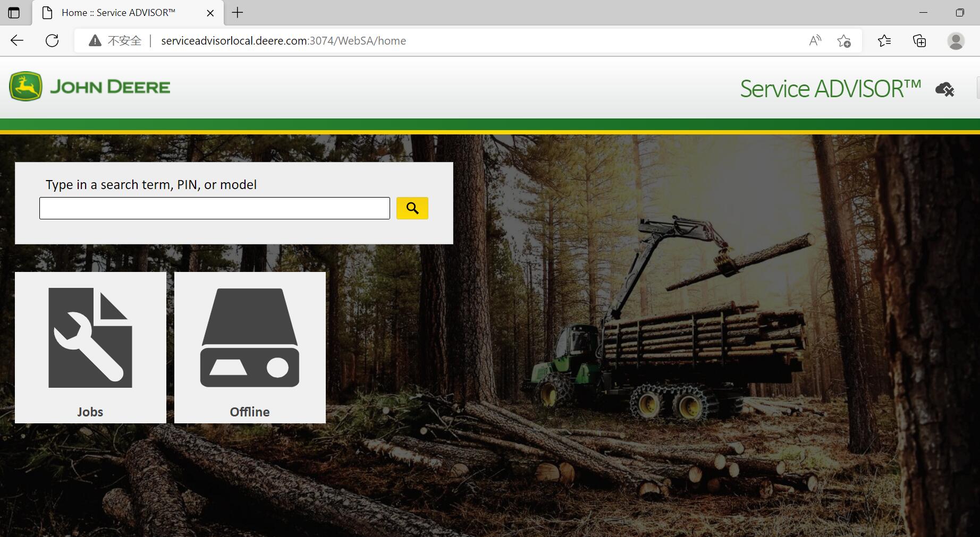This screenshot has width=980, height=537.
Task: Click the yellow search magnifier button
Action: click(x=412, y=208)
